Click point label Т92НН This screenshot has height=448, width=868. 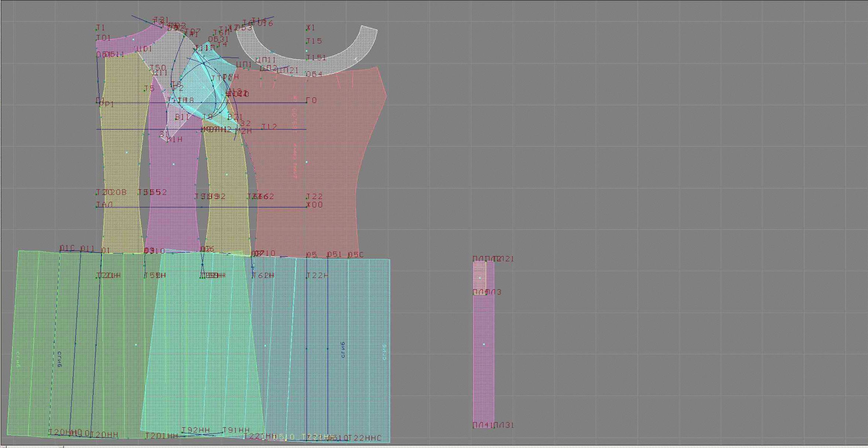(x=196, y=430)
